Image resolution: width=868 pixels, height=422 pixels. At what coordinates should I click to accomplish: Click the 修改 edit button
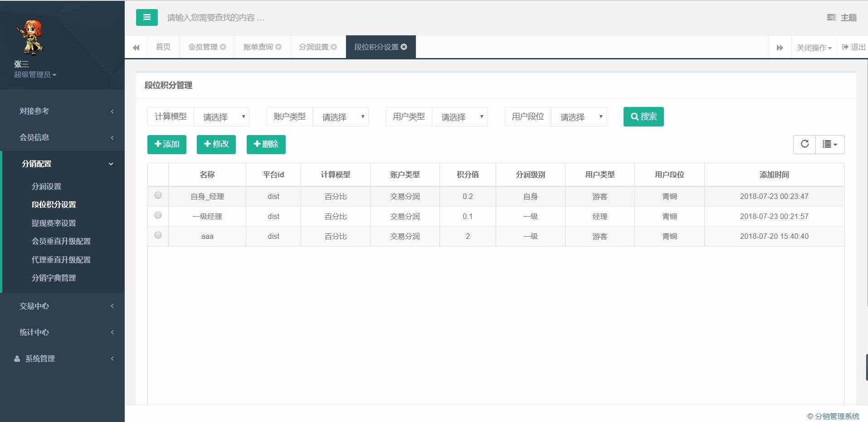point(216,144)
